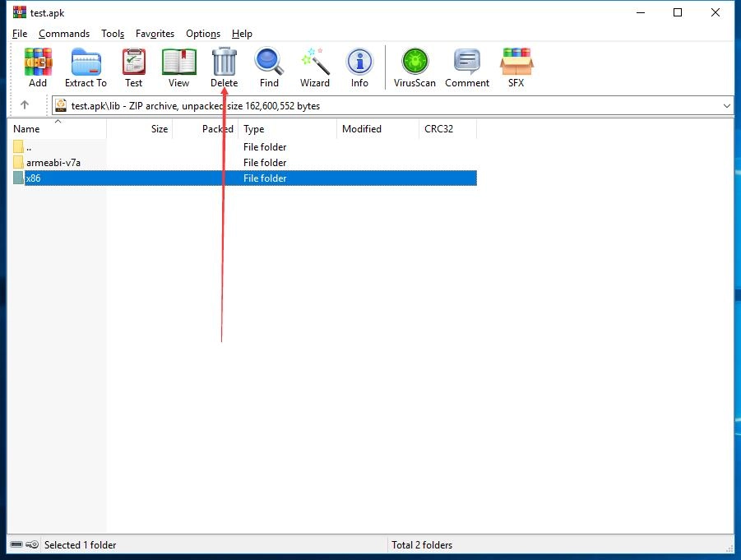This screenshot has height=560, width=741.
Task: Click the armeabi-v7a folder icon
Action: point(18,163)
